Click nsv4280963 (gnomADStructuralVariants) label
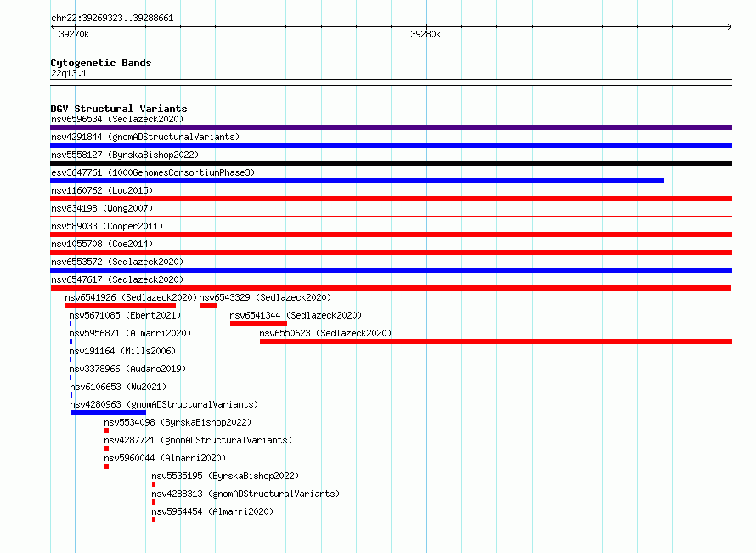 164,404
